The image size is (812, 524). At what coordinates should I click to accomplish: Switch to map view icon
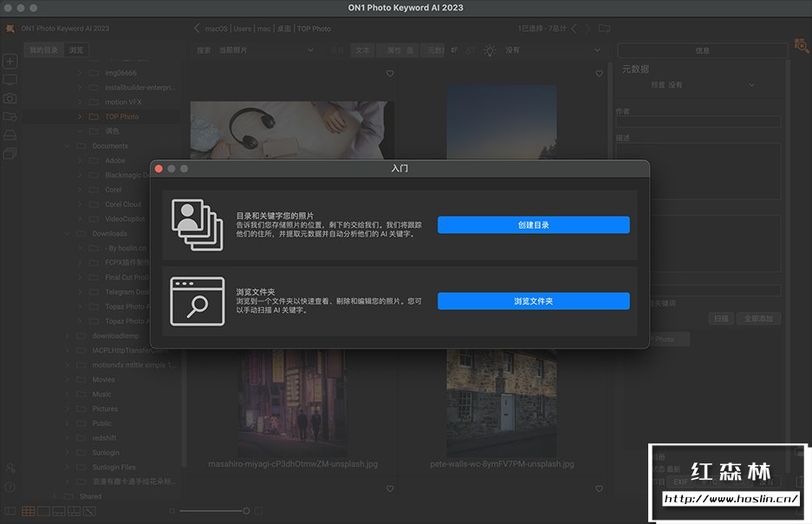tap(89, 511)
